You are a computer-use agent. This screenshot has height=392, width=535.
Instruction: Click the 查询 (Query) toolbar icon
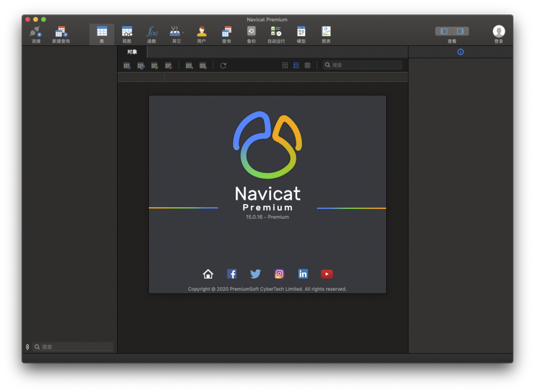[x=227, y=34]
